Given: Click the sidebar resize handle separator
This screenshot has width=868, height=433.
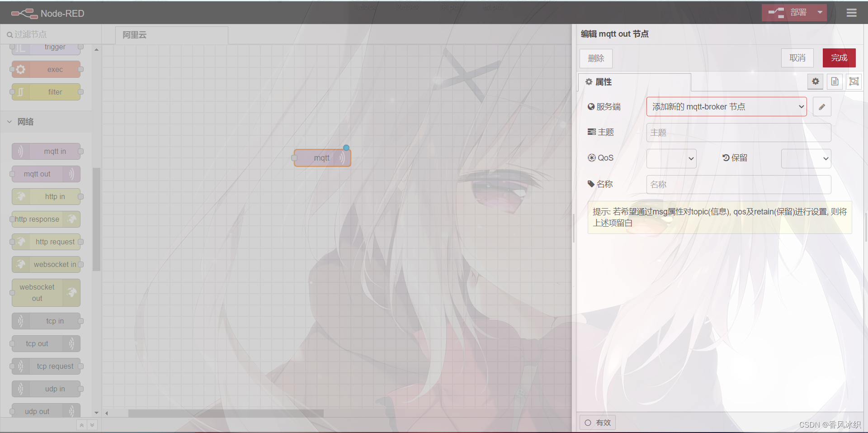Looking at the screenshot, I should point(574,228).
